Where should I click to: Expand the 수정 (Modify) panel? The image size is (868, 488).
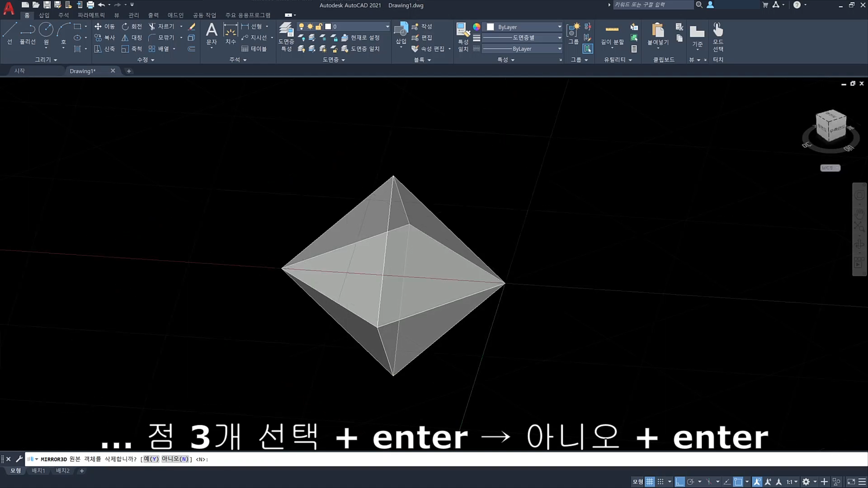(146, 60)
